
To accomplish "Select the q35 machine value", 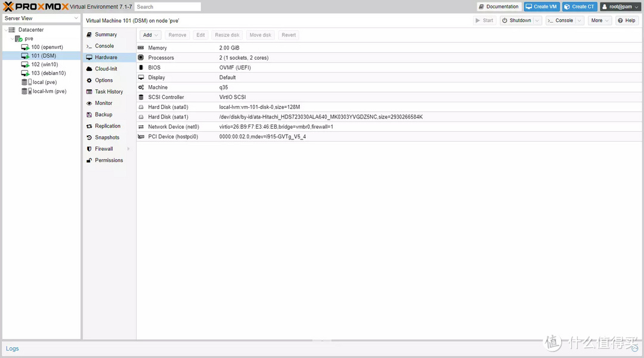I will pos(224,88).
